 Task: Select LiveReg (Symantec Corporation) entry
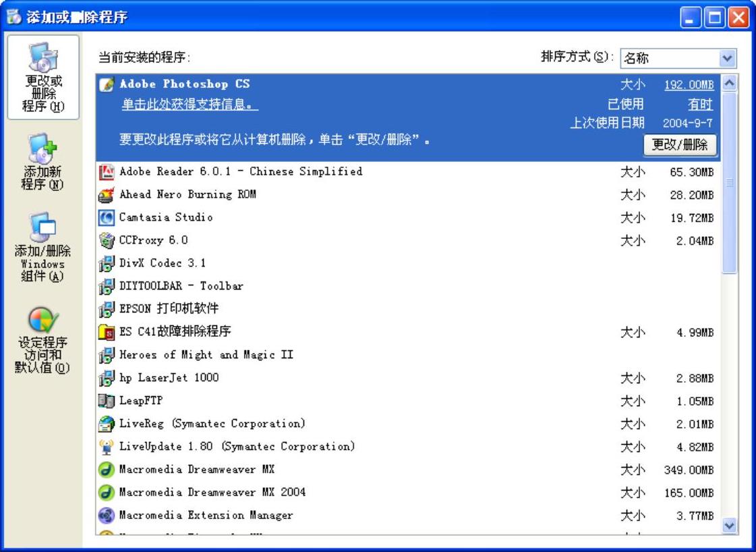pyautogui.click(x=408, y=424)
